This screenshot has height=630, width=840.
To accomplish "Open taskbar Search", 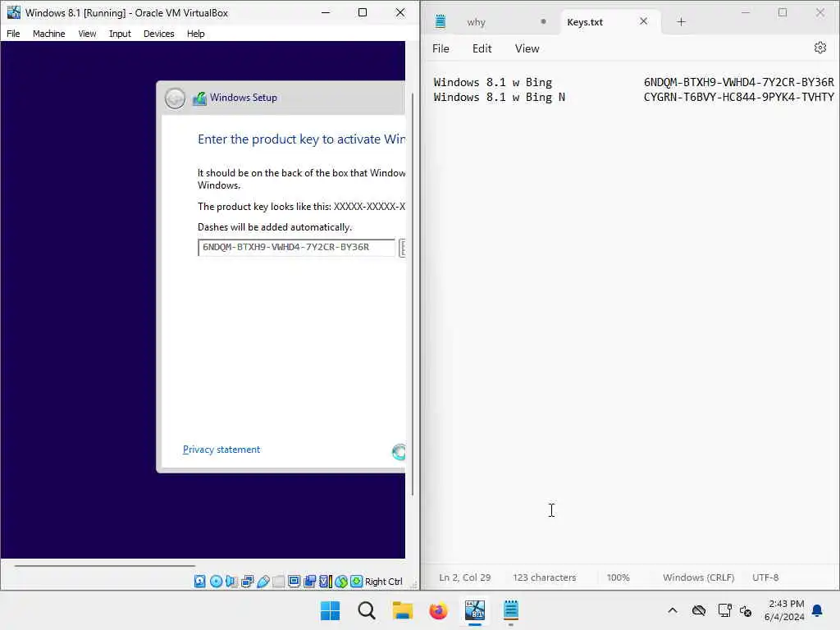I will (x=367, y=610).
